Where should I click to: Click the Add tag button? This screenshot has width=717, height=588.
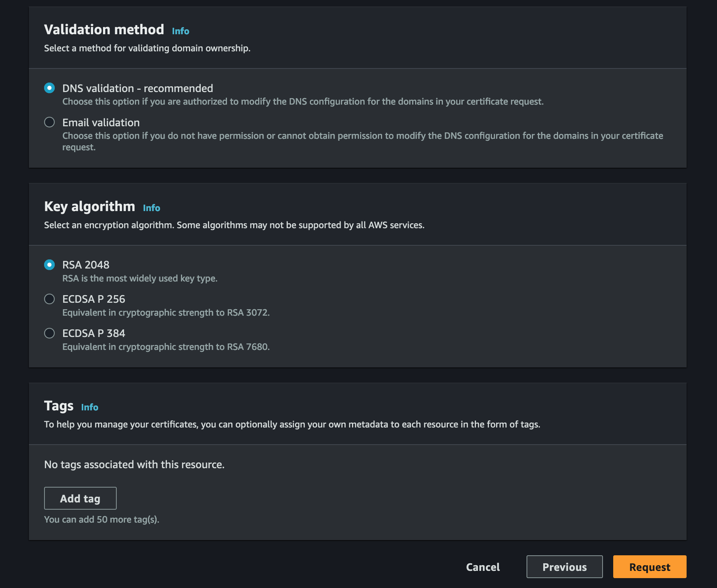(80, 498)
